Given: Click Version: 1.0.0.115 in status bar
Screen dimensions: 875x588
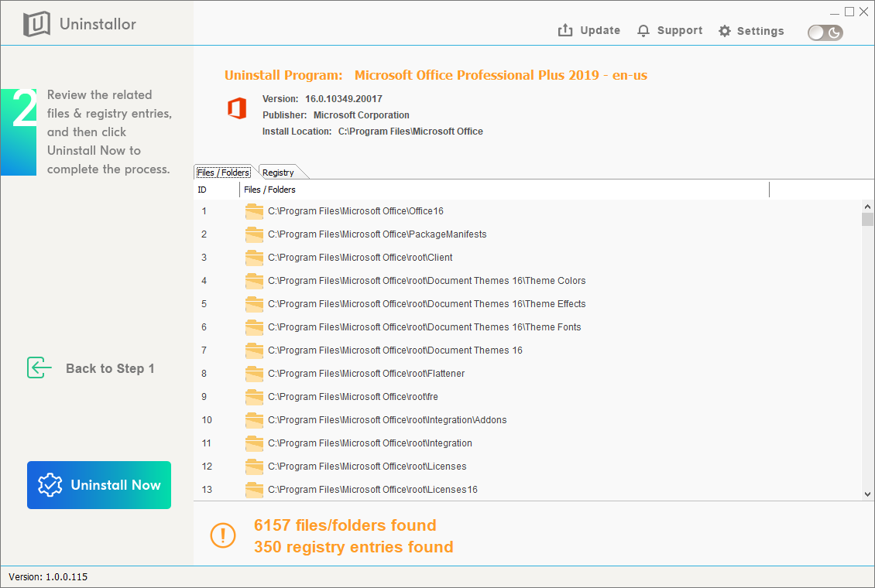Looking at the screenshot, I should tap(48, 577).
